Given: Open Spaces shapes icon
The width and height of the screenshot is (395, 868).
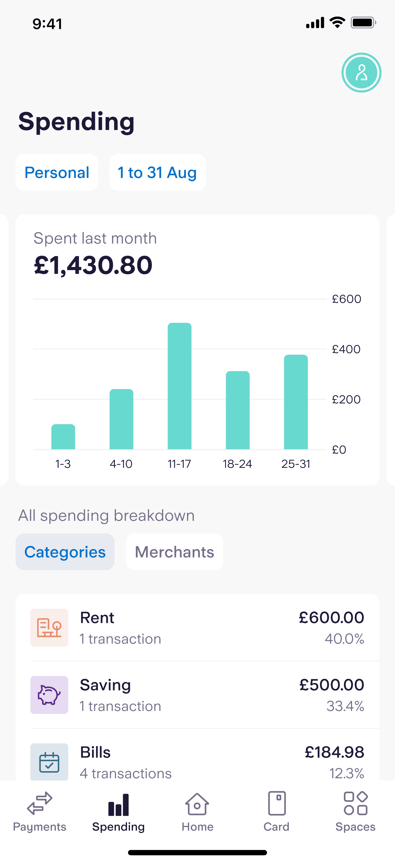Looking at the screenshot, I should pyautogui.click(x=355, y=804).
